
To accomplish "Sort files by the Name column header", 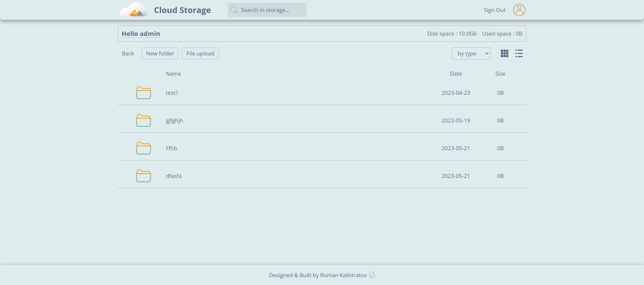I will click(x=173, y=73).
